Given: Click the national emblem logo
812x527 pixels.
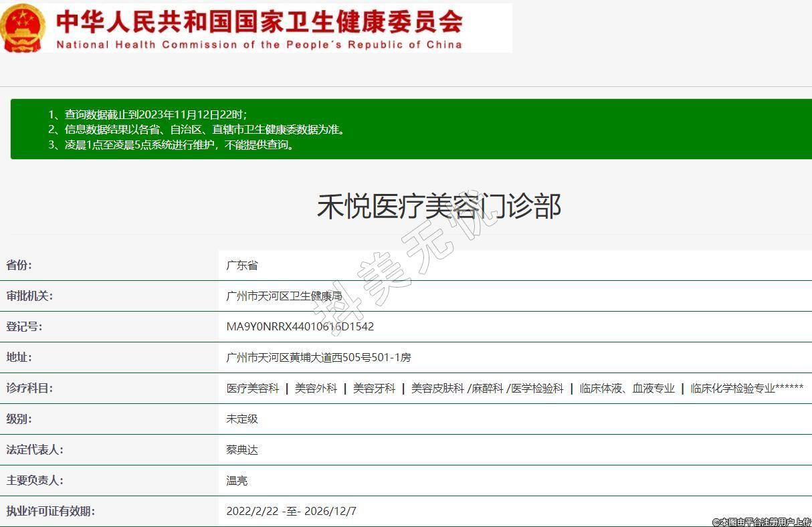Looking at the screenshot, I should tap(23, 27).
